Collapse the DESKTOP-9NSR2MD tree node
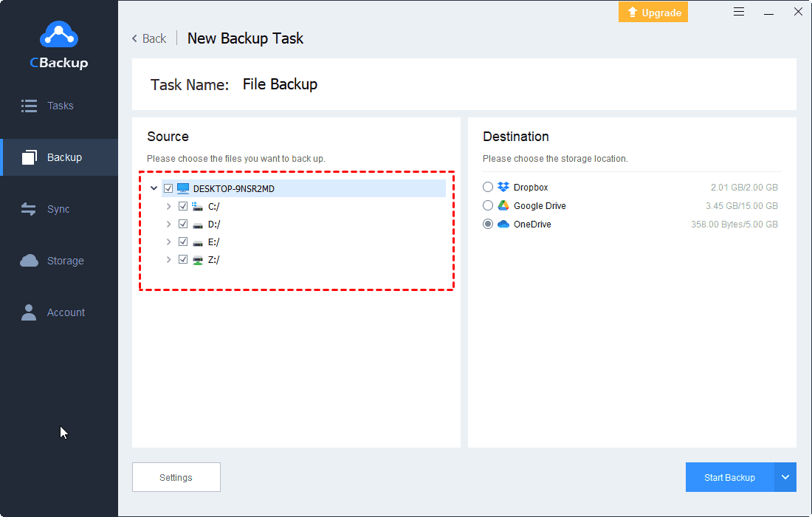The width and height of the screenshot is (812, 517). click(154, 188)
